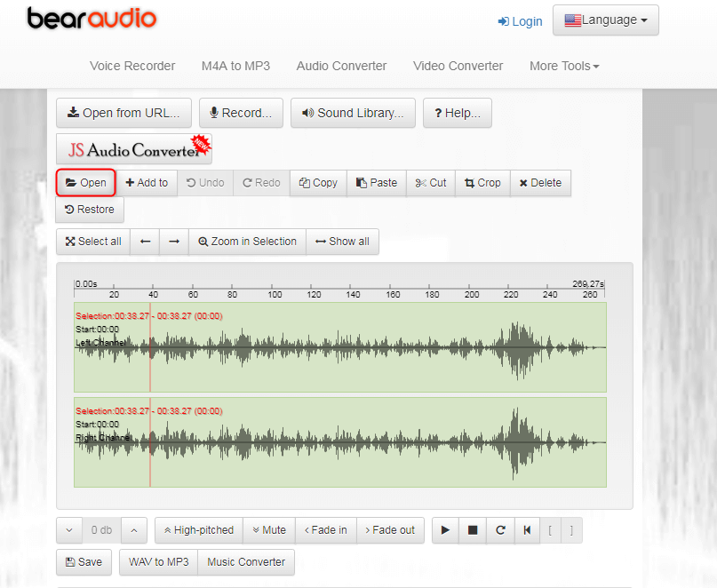Open an audio file with Open
The height and width of the screenshot is (588, 717).
pos(86,183)
